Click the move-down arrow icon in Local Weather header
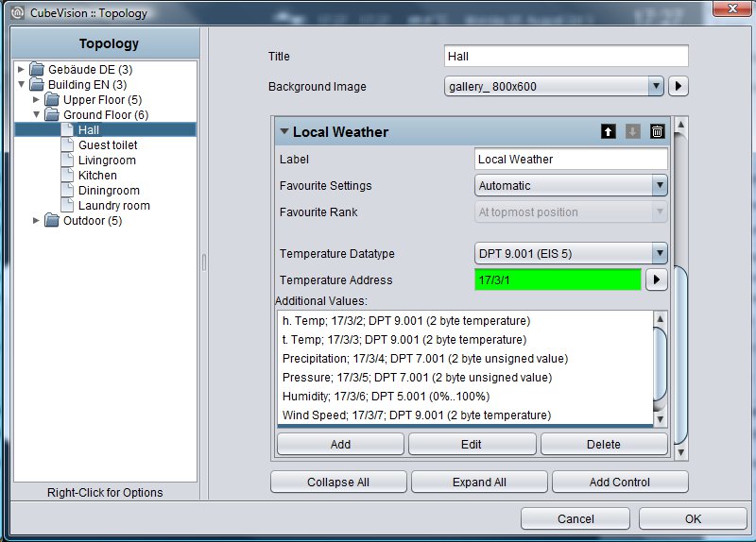This screenshot has height=542, width=756. (x=632, y=131)
